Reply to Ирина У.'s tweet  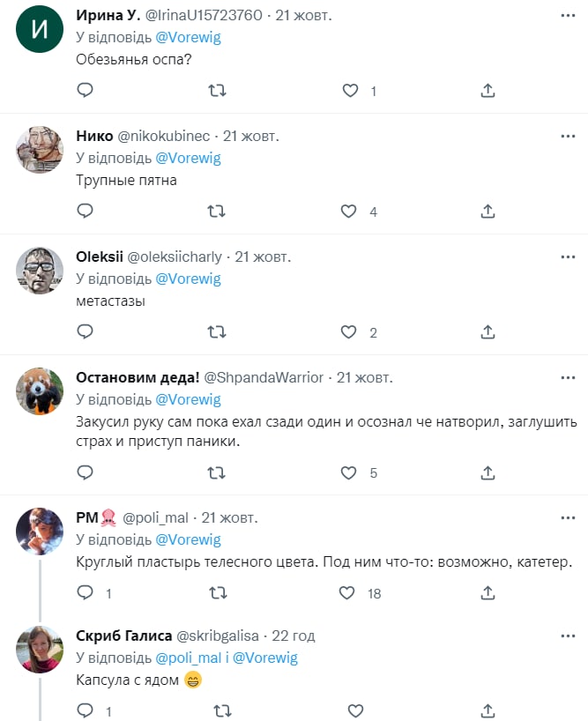86,91
